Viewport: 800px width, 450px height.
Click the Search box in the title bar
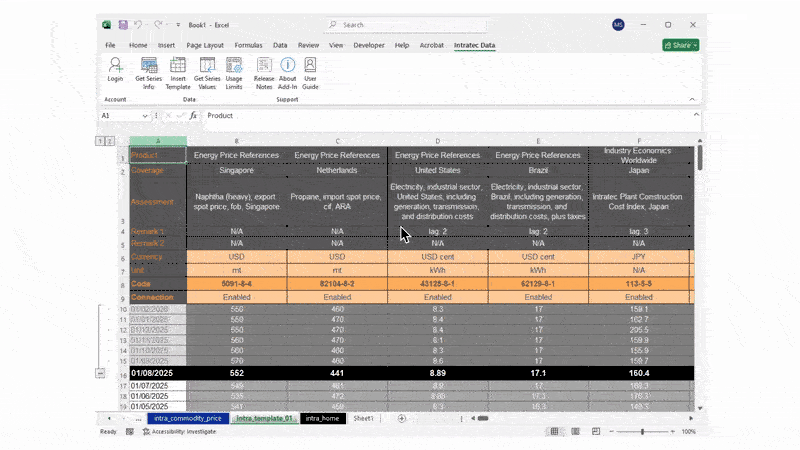(406, 24)
